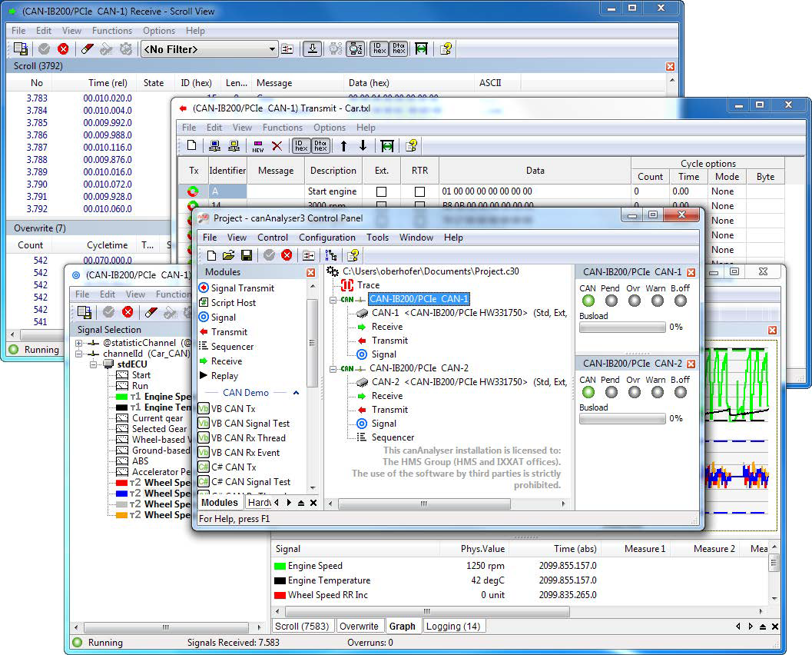Click red stop icon in Control Panel toolbar
Image resolution: width=812 pixels, height=655 pixels.
287,255
